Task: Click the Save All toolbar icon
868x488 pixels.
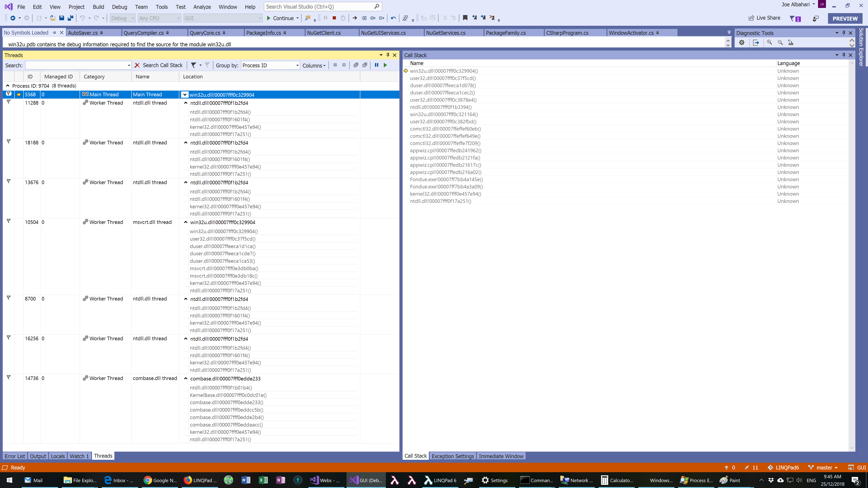Action: tap(71, 18)
